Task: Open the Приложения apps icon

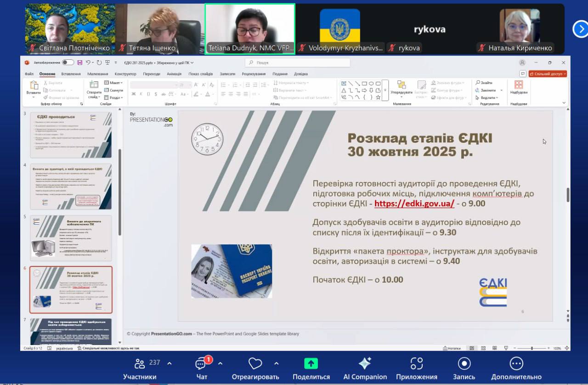Action: (416, 364)
